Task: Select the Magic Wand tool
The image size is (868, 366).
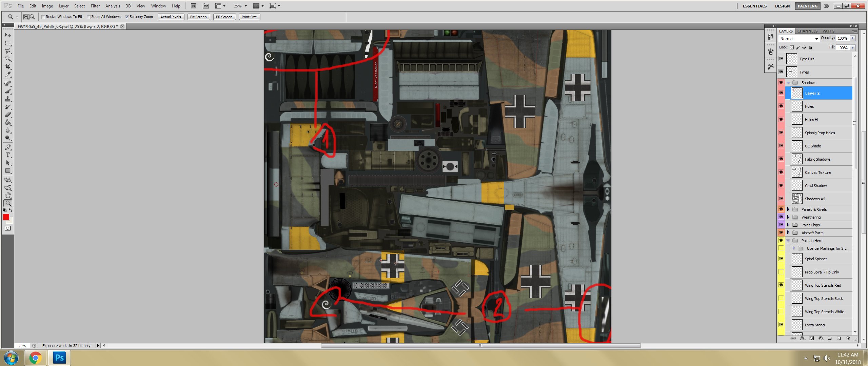Action: point(8,59)
